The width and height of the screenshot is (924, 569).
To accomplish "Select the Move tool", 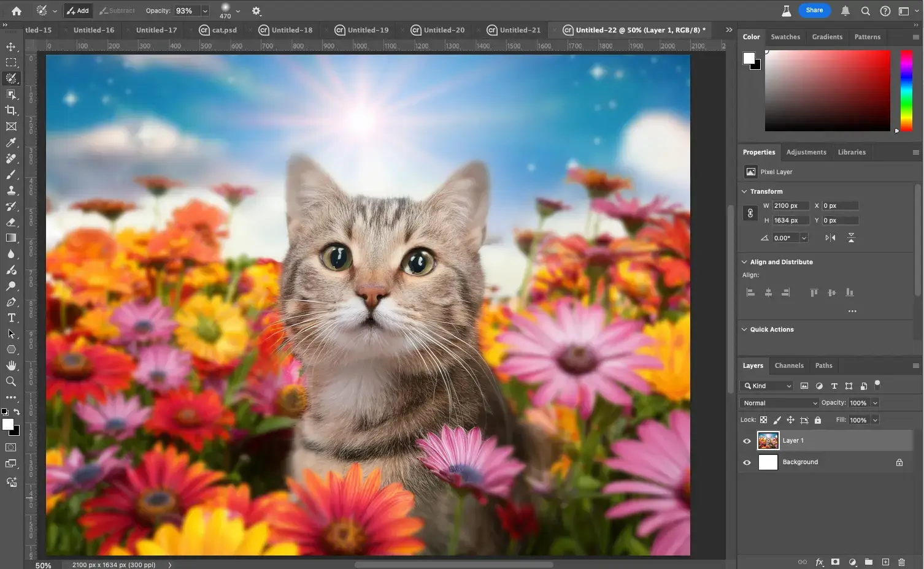I will pos(11,46).
